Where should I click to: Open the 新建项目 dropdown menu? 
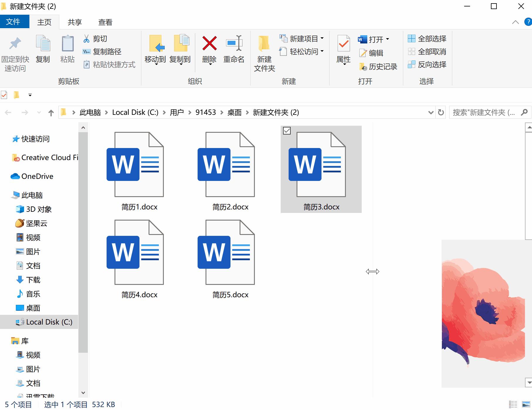[321, 38]
